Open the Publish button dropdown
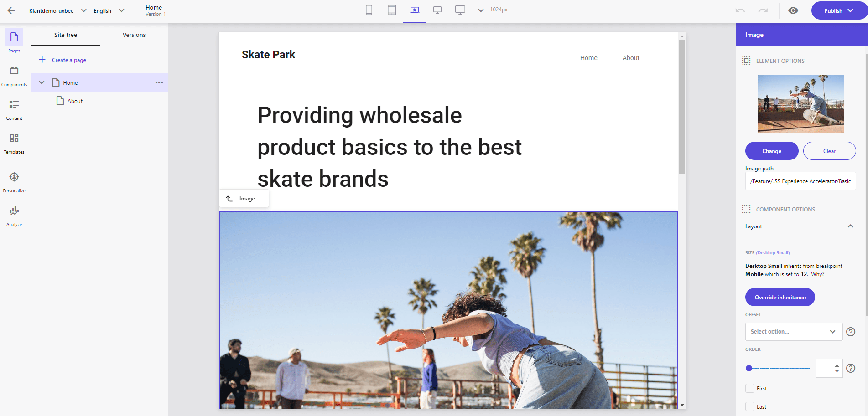868x416 pixels. [x=851, y=10]
